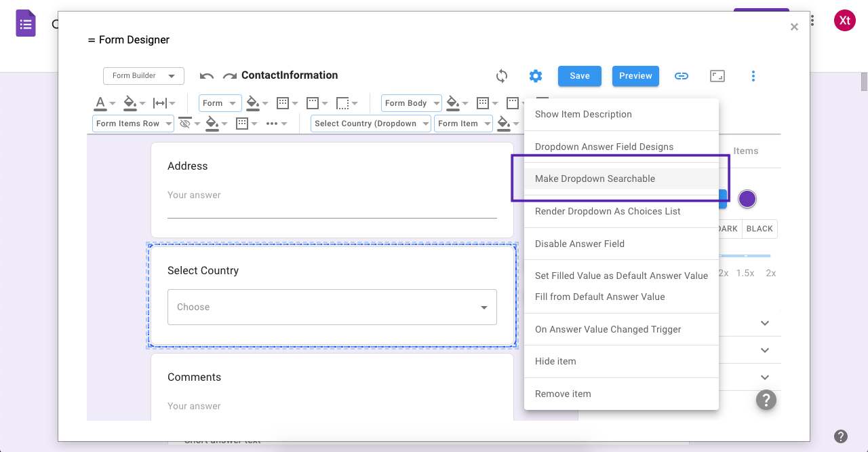
Task: Click Comments Your answer field
Action: coord(332,406)
